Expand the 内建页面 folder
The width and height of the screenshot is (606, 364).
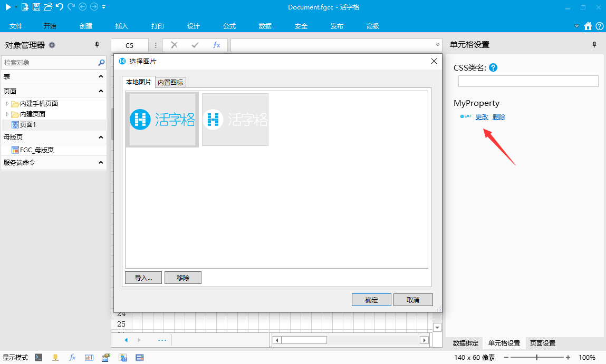[7, 114]
